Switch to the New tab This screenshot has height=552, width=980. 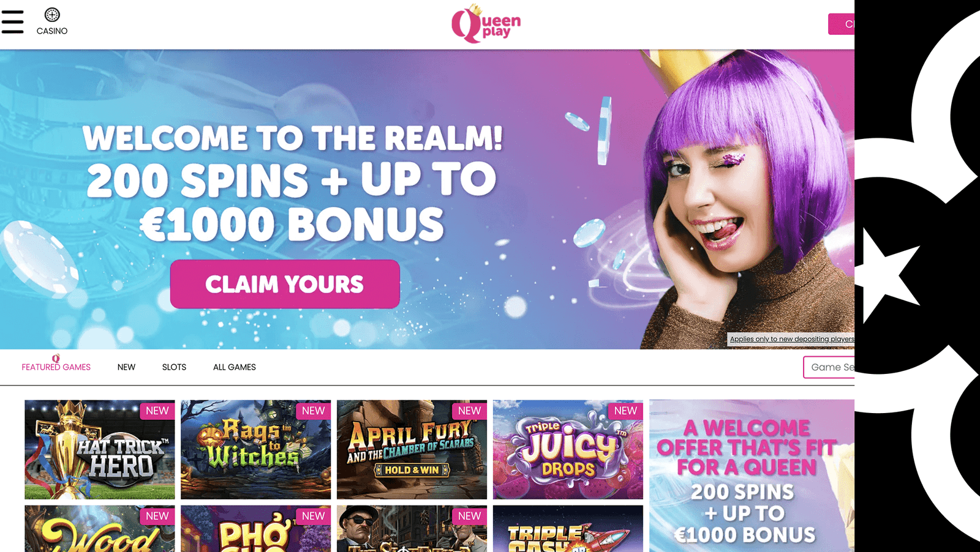coord(126,367)
